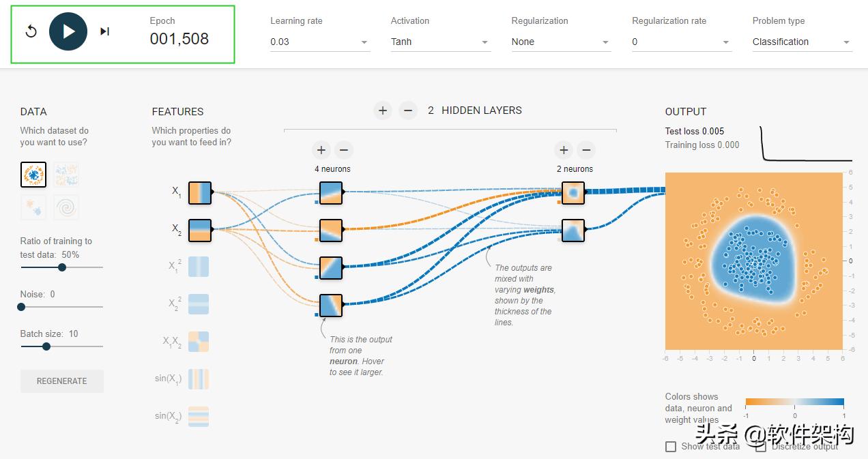868x459 pixels.
Task: Start training with the play button
Action: [x=68, y=32]
